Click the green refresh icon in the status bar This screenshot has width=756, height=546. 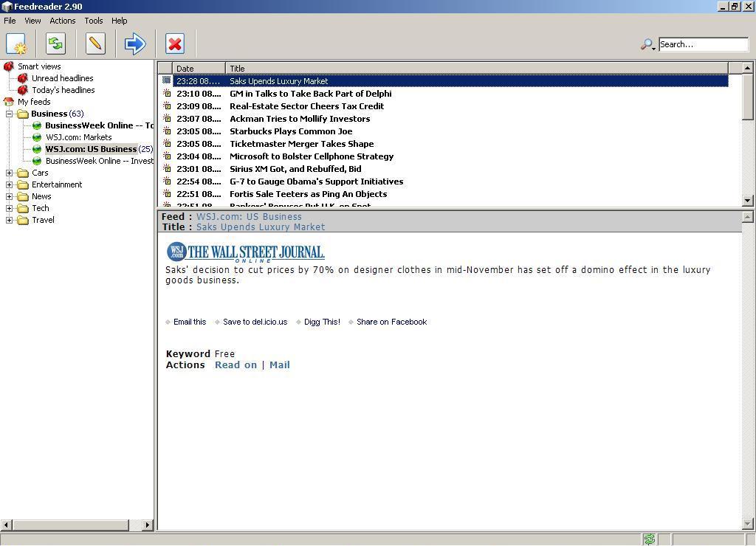[649, 539]
